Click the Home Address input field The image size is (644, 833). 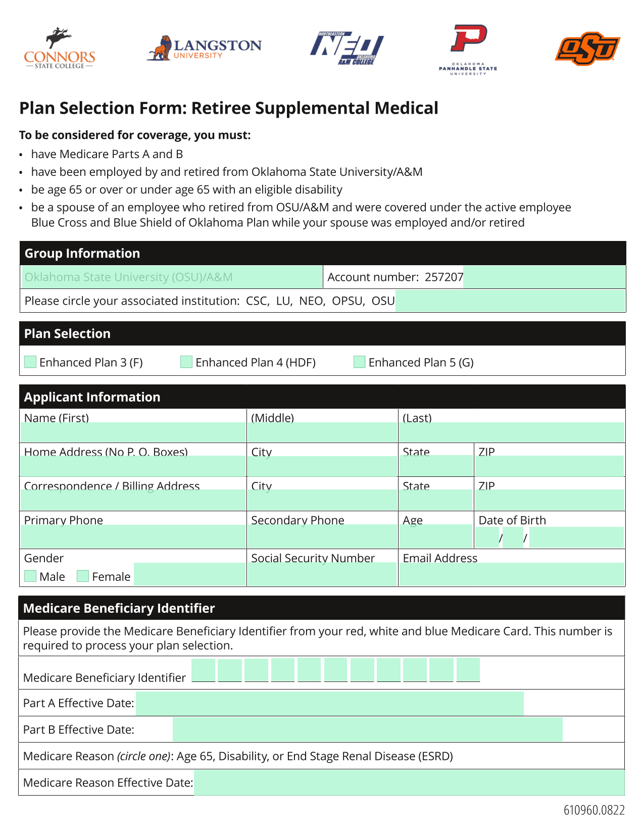[133, 466]
